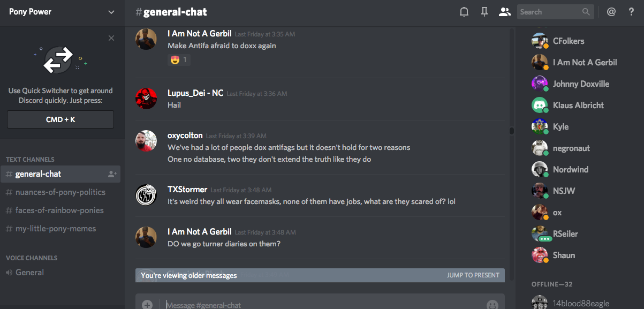Click Jump to Present

(x=473, y=275)
